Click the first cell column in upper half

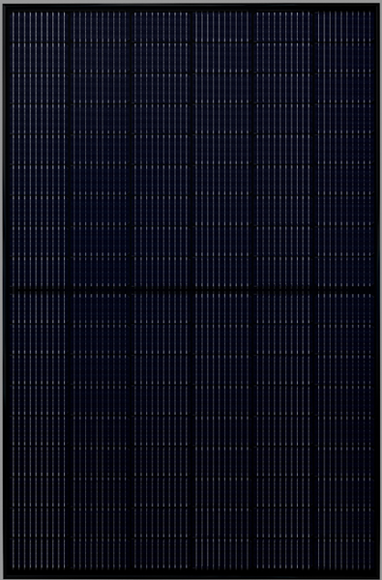38,149
